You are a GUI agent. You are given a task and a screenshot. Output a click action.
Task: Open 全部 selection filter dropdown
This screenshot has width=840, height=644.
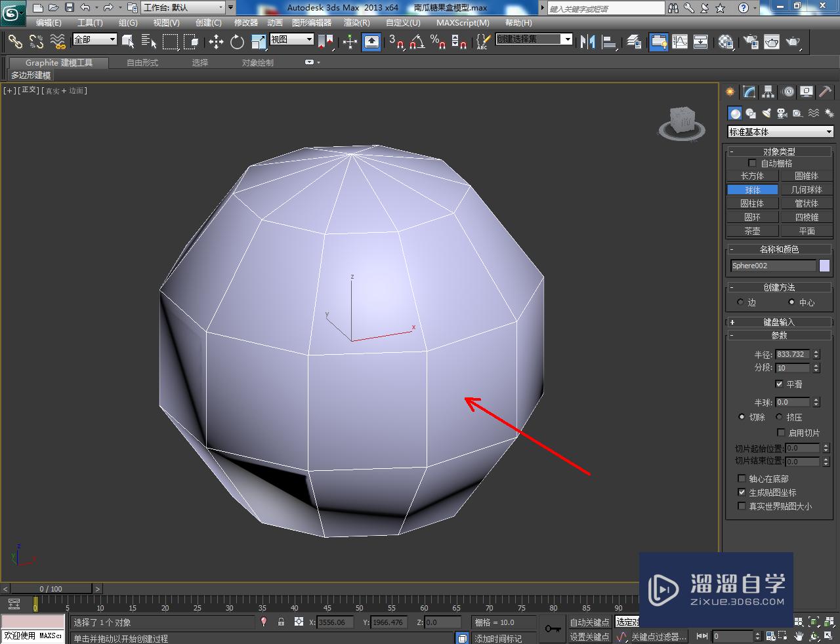94,39
